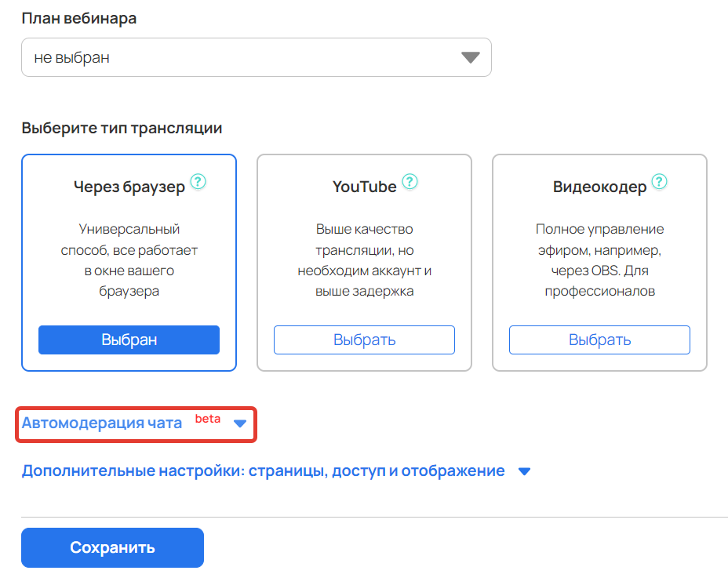This screenshot has width=728, height=574.
Task: Click the 'Видеокодер' card title
Action: 600,187
